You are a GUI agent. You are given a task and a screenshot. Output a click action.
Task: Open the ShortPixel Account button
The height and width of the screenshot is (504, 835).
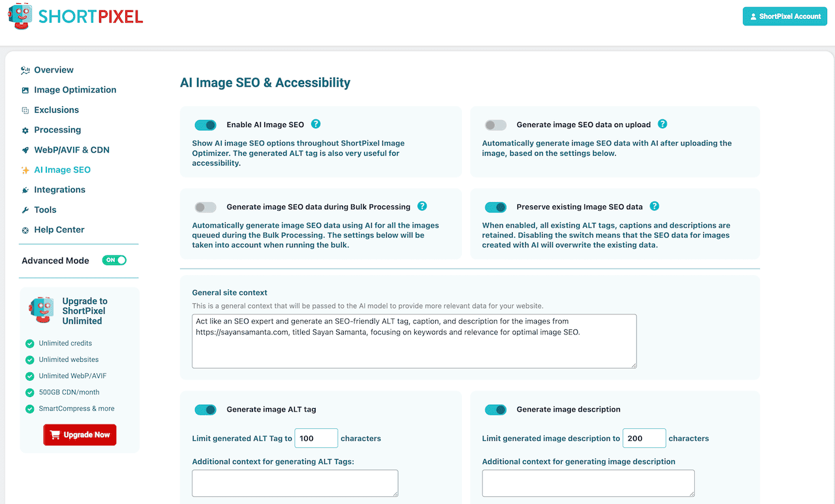(x=784, y=16)
